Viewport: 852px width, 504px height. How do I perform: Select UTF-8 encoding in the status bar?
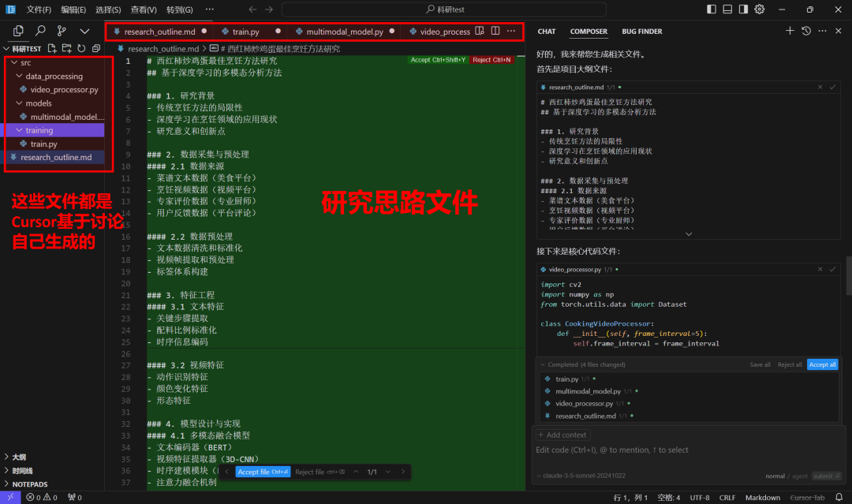(x=701, y=497)
